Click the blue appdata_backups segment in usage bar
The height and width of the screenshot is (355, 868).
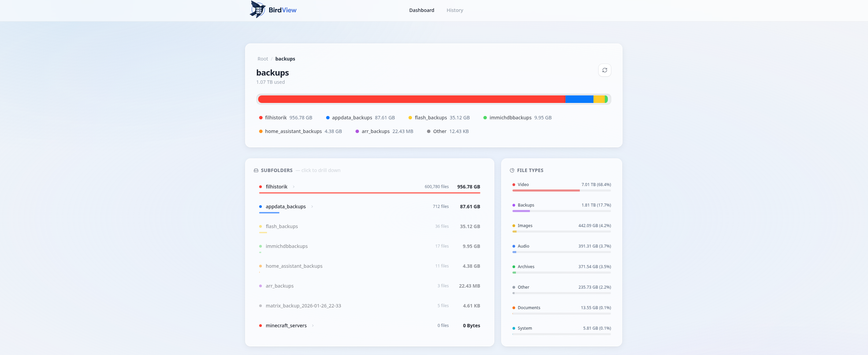click(x=579, y=99)
